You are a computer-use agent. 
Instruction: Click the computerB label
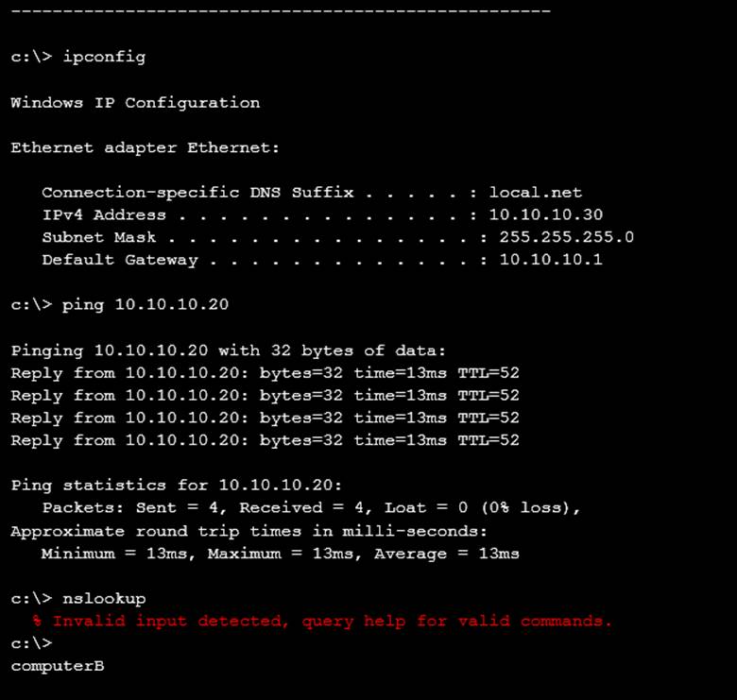58,666
